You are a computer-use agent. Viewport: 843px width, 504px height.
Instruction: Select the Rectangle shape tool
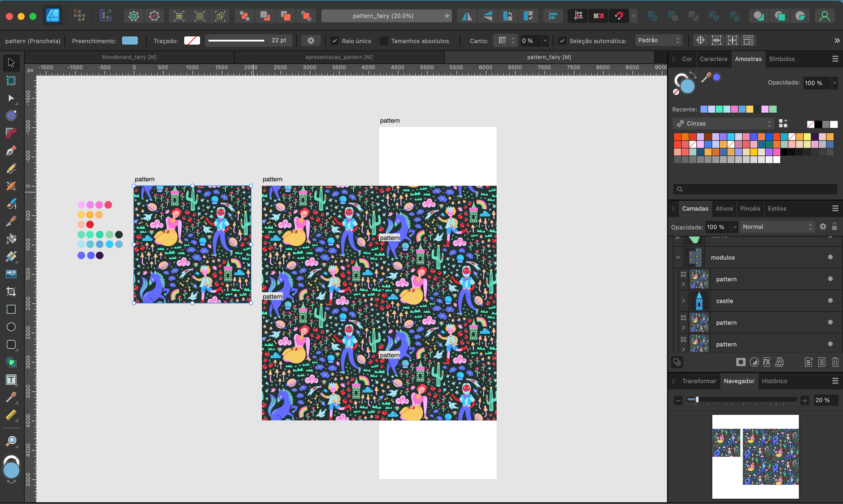click(x=11, y=309)
